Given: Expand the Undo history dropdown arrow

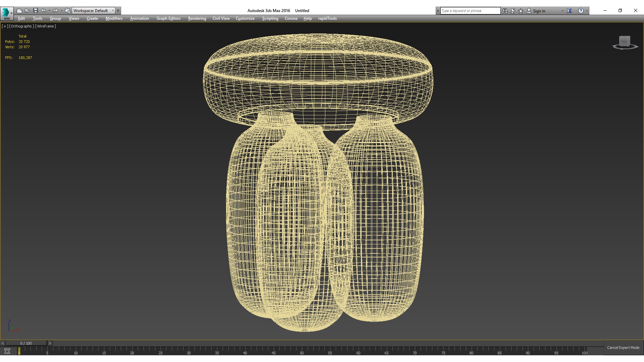Looking at the screenshot, I should pos(49,11).
